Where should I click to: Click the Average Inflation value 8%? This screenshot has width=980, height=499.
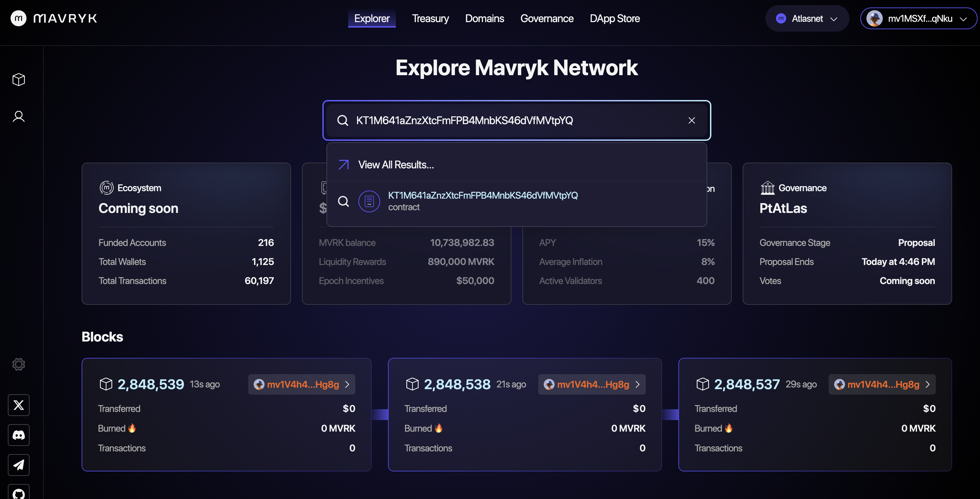coord(708,262)
